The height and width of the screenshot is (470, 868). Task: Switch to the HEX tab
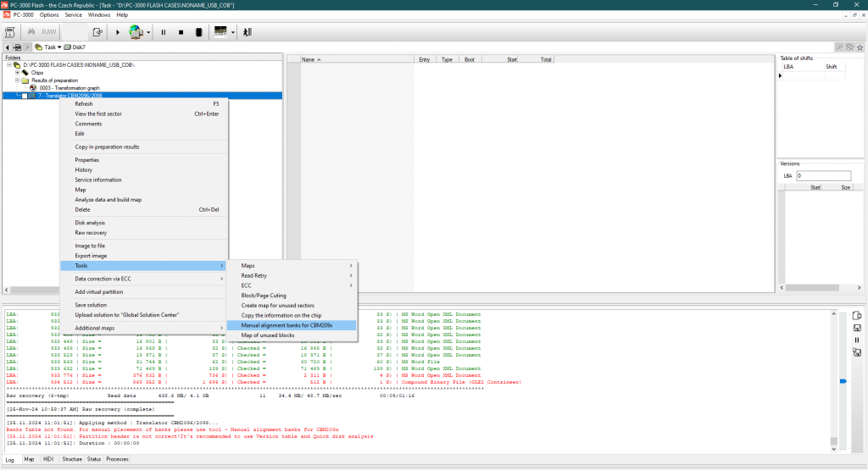coord(48,459)
